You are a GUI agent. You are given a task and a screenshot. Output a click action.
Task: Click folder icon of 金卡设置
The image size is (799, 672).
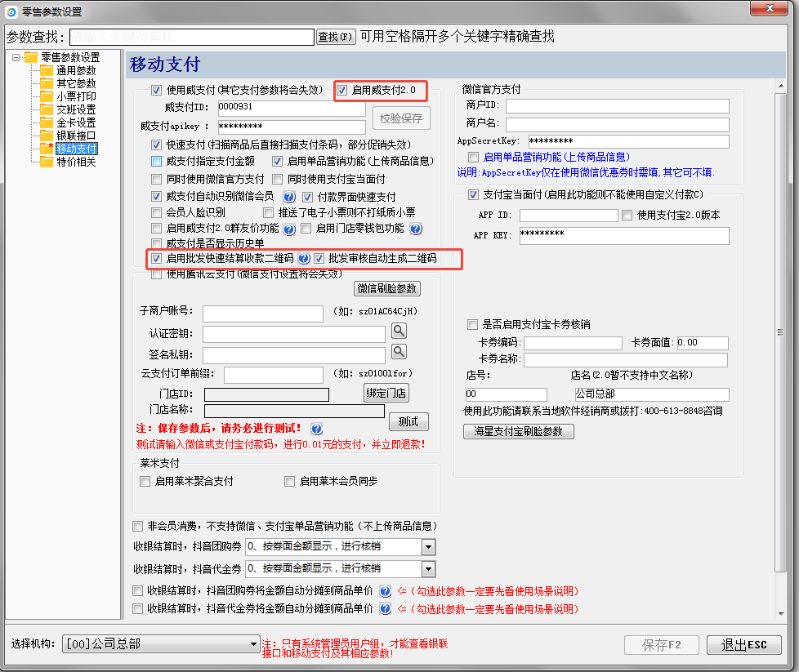[47, 122]
